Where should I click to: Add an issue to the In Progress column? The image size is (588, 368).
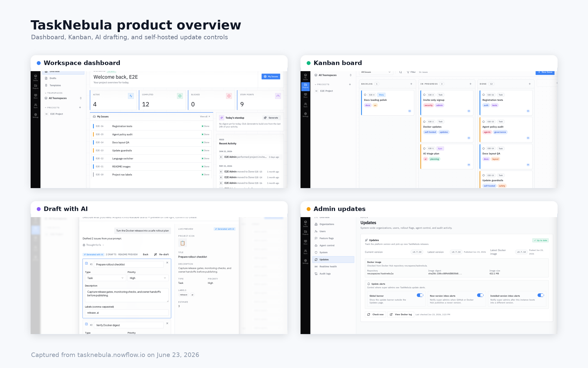point(470,84)
